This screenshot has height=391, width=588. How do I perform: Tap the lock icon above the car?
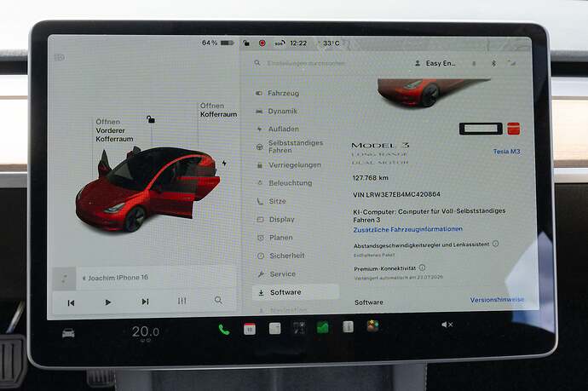150,119
